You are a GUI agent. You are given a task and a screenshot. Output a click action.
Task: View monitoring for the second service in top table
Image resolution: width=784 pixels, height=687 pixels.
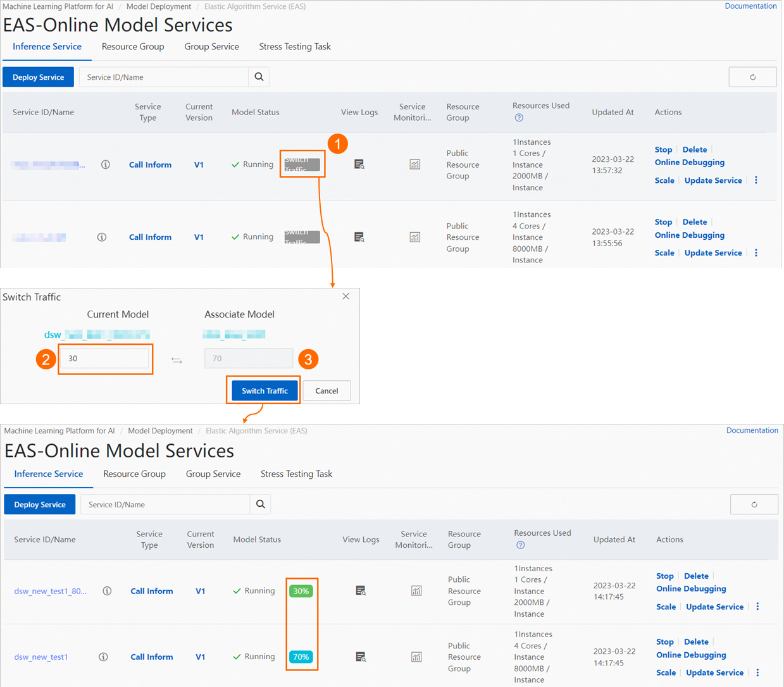tap(415, 237)
